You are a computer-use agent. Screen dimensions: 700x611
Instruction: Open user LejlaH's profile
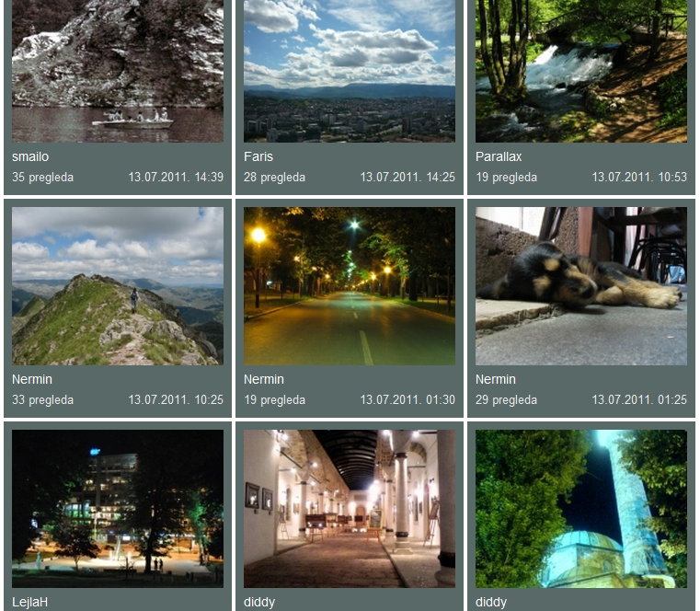pos(29,602)
